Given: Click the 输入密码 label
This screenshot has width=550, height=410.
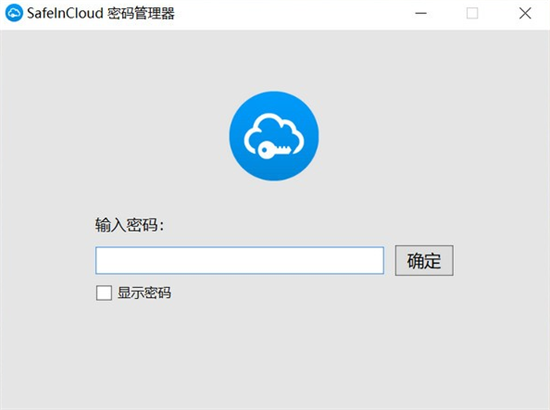Looking at the screenshot, I should (x=129, y=225).
